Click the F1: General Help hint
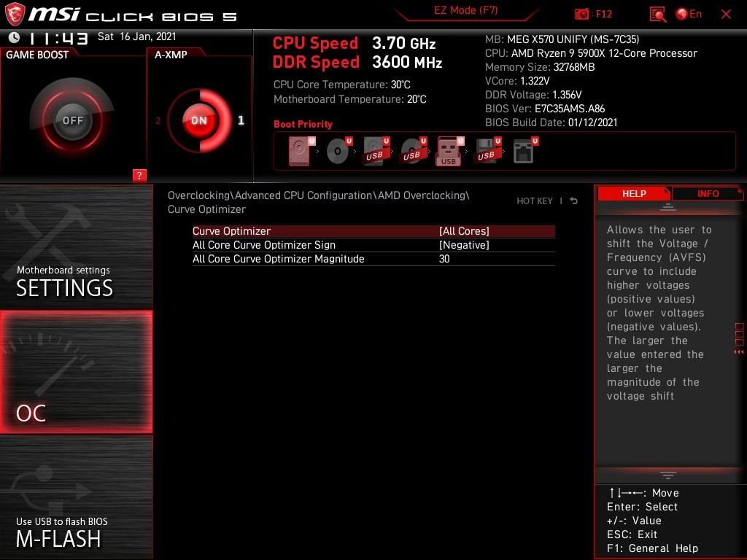The height and width of the screenshot is (560, 747). 652,548
